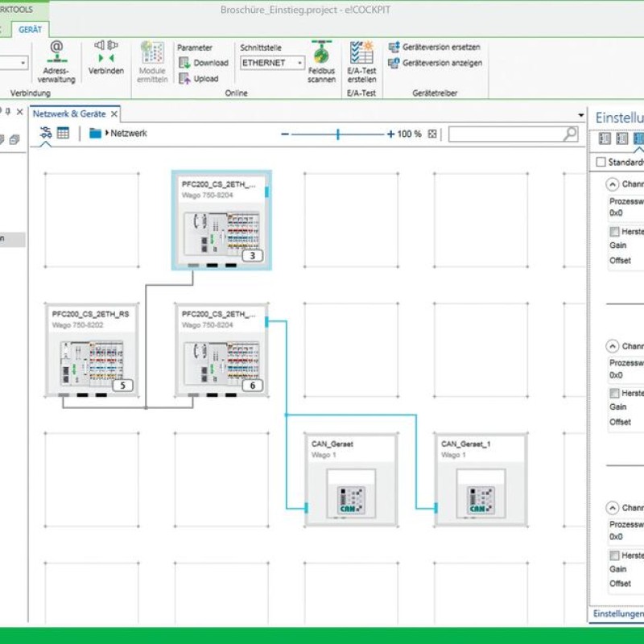Click the second channel 0x0 value
This screenshot has height=644, width=644.
[616, 375]
